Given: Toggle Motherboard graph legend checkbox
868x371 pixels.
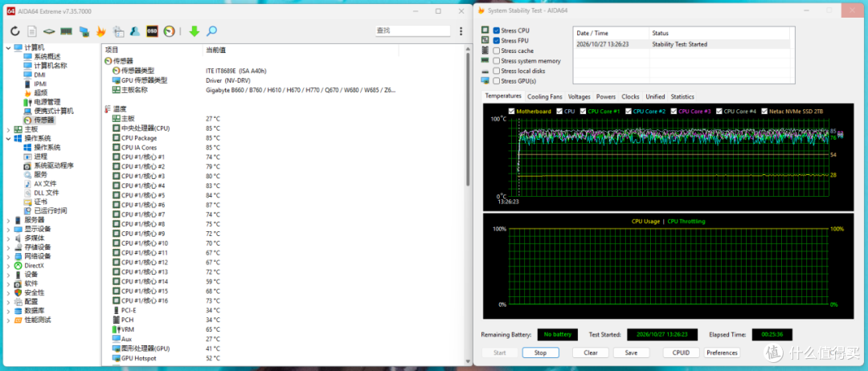Looking at the screenshot, I should tap(511, 111).
